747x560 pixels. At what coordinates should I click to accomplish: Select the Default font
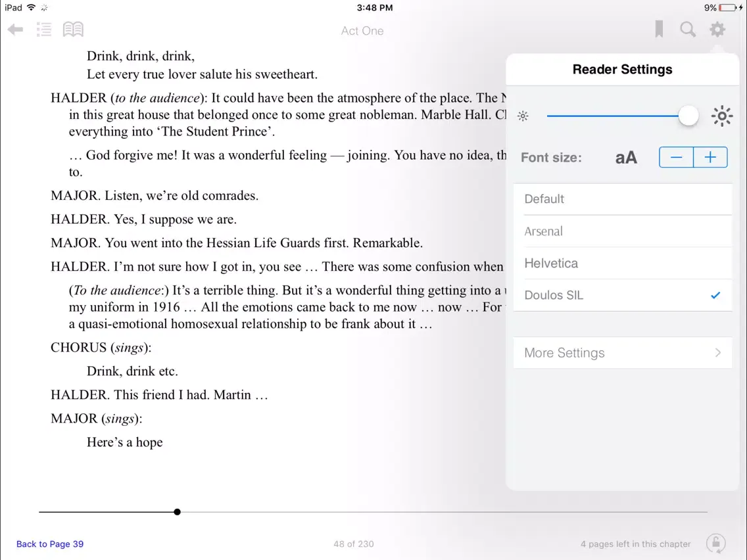click(622, 199)
